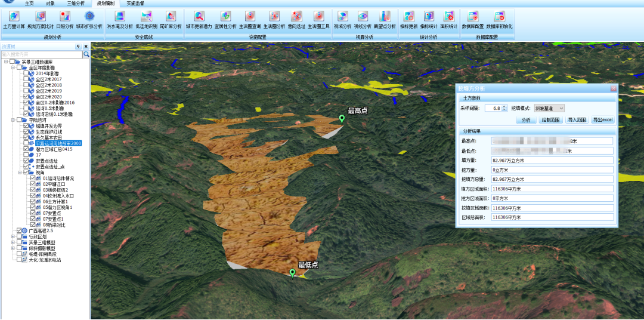Viewport: 644px width, 320px height.
Task: Click the 最低点 green map marker
Action: pos(292,273)
